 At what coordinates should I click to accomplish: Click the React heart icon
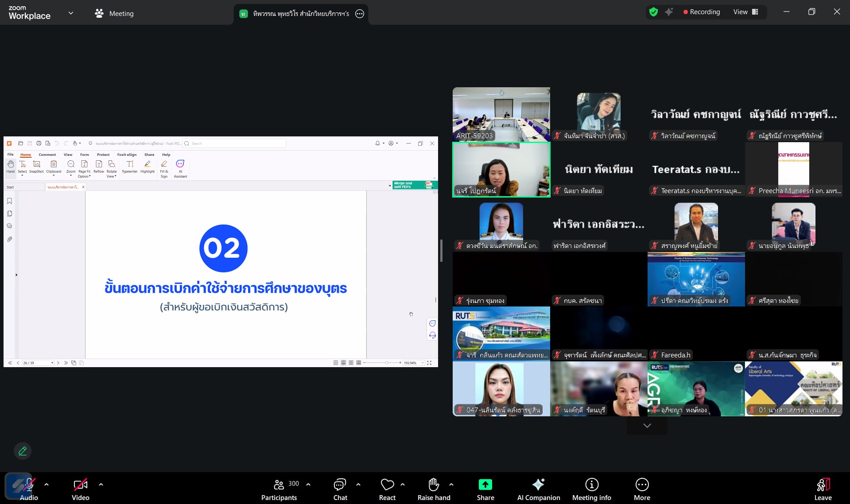point(387,489)
